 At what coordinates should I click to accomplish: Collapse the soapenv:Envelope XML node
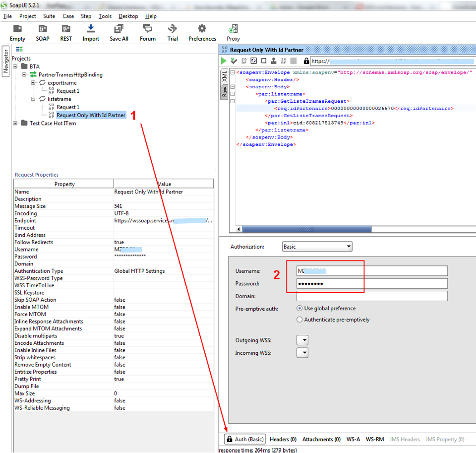click(x=233, y=72)
